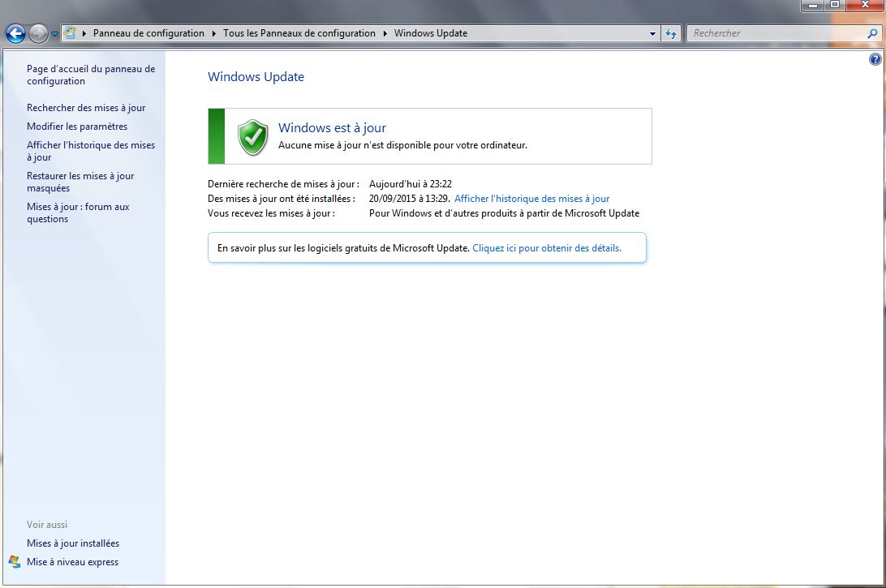The image size is (886, 588).
Task: Close the Windows Update window
Action: [865, 5]
